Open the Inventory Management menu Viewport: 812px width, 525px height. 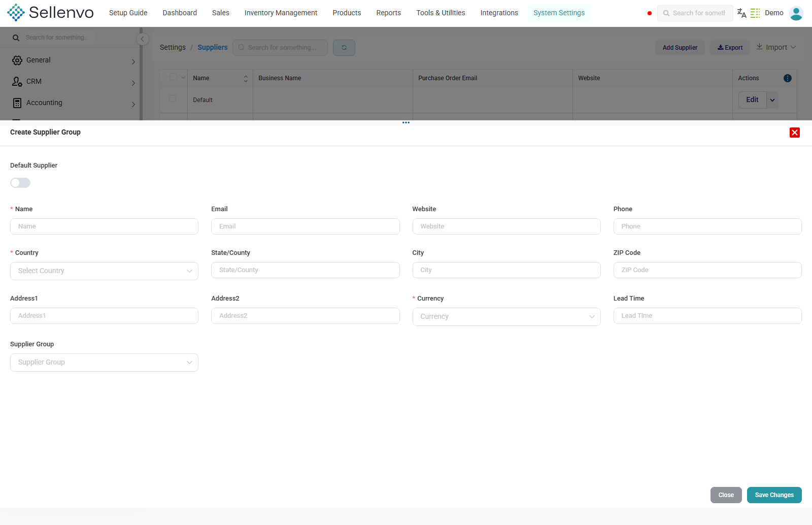(x=281, y=13)
